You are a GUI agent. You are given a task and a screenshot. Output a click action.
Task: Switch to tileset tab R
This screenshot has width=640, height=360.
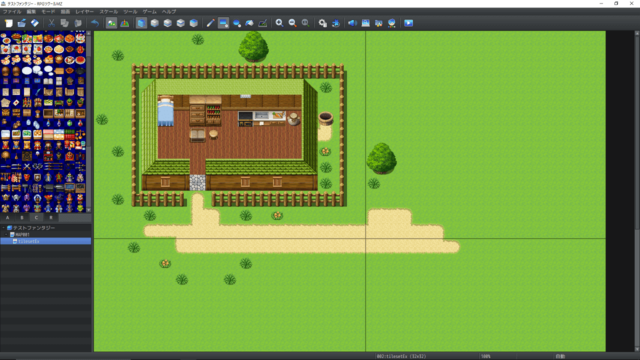51,218
